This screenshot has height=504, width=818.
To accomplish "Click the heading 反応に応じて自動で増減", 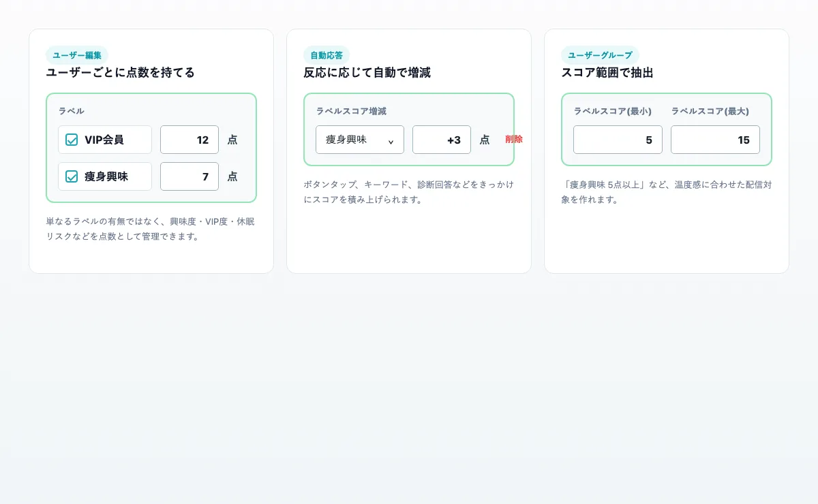I will (x=367, y=73).
